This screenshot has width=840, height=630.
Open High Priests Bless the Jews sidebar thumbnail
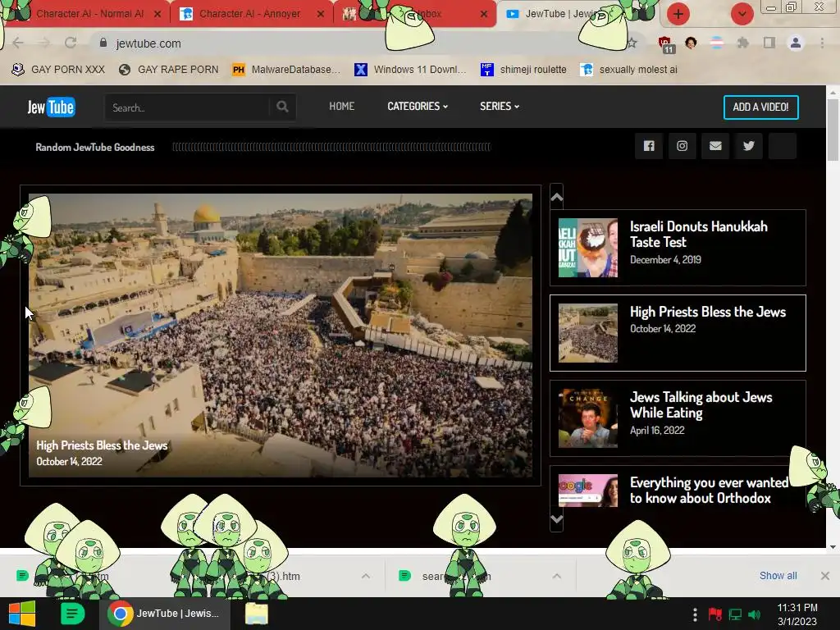coord(587,333)
